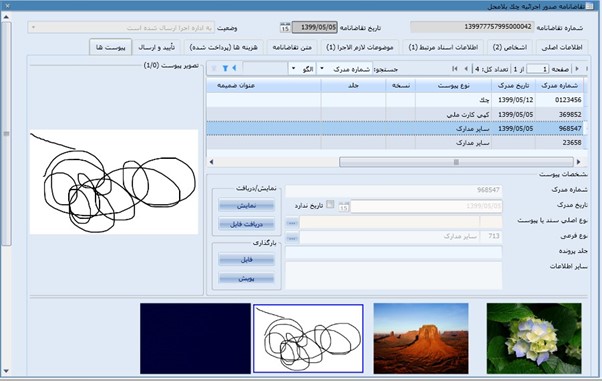Click the پویش scan button
The width and height of the screenshot is (602, 381).
pos(246,278)
